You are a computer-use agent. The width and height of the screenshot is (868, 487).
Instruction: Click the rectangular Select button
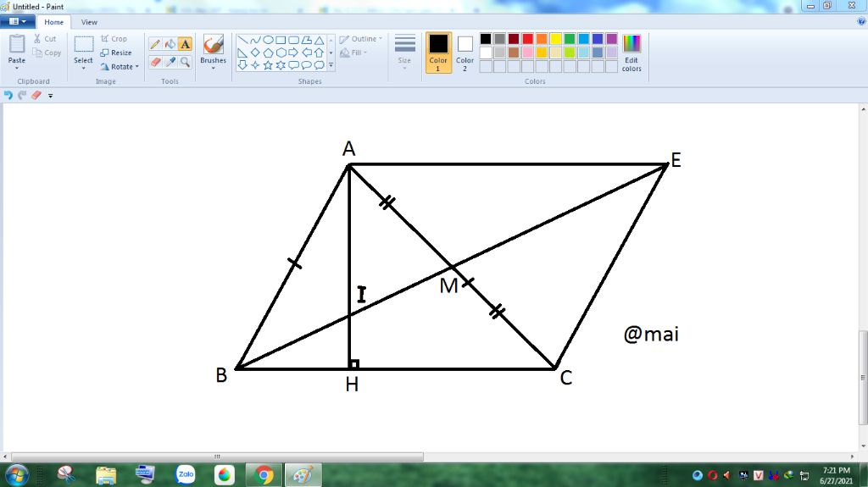(x=84, y=45)
